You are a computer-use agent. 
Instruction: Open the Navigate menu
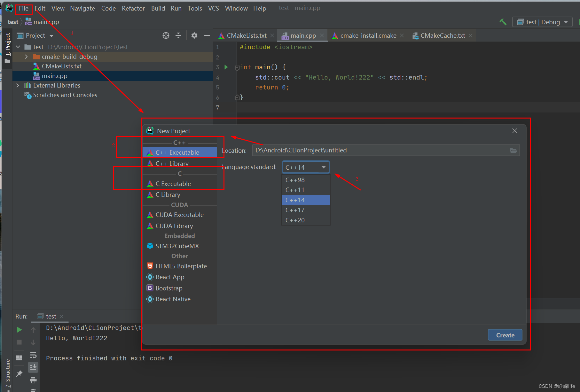[82, 8]
